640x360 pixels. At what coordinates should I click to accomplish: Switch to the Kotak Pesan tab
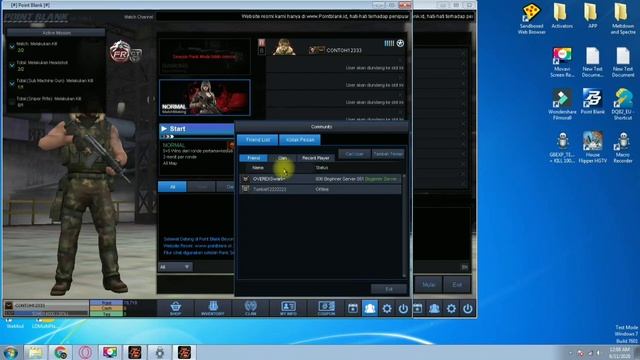(300, 140)
